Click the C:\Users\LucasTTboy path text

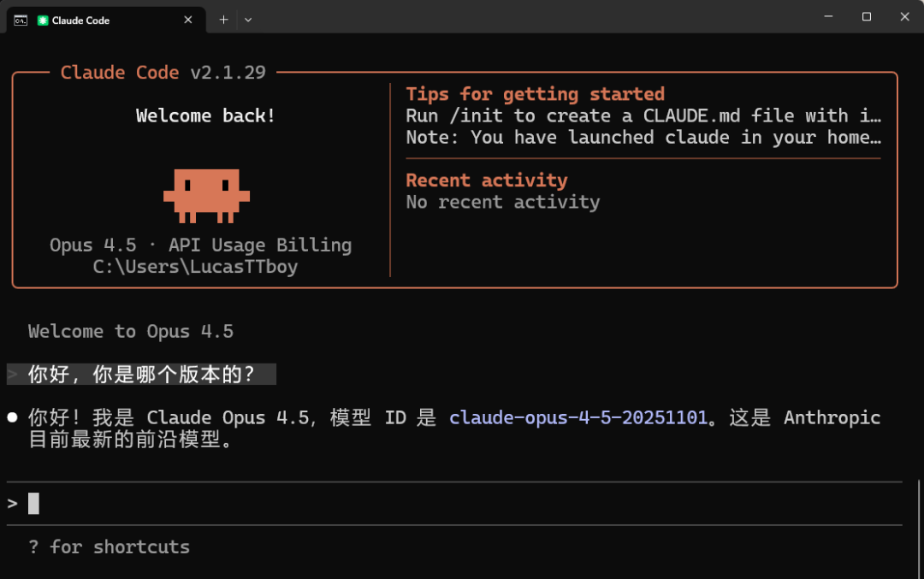195,266
